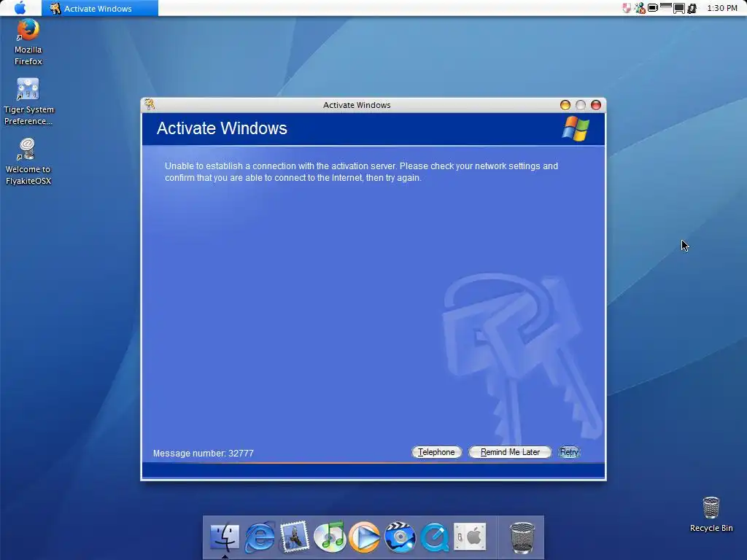Viewport: 747px width, 560px height.
Task: Open the Tiger System Preferences desktop icon
Action: pyautogui.click(x=28, y=101)
